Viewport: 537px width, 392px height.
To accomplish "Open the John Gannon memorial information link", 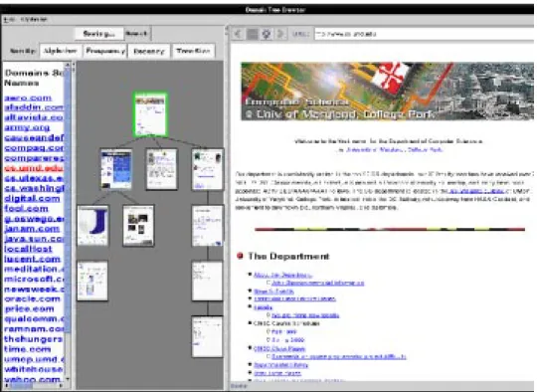I will point(318,283).
